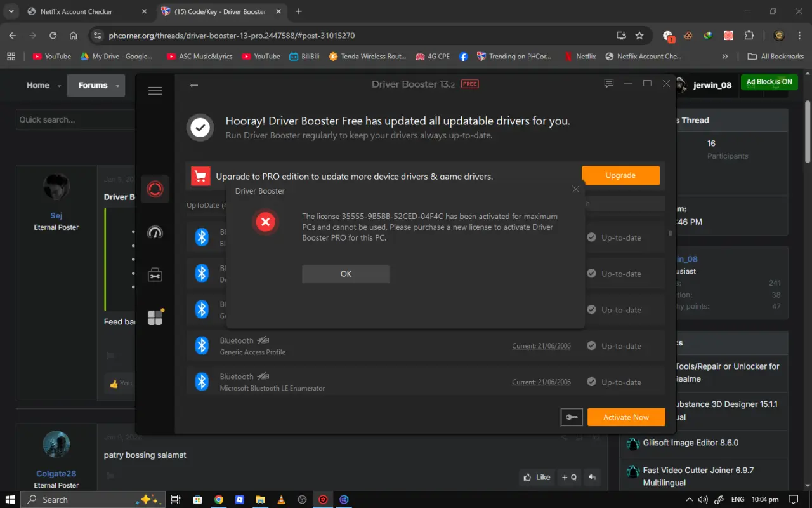Click the orange Upgrade button

pyautogui.click(x=620, y=175)
